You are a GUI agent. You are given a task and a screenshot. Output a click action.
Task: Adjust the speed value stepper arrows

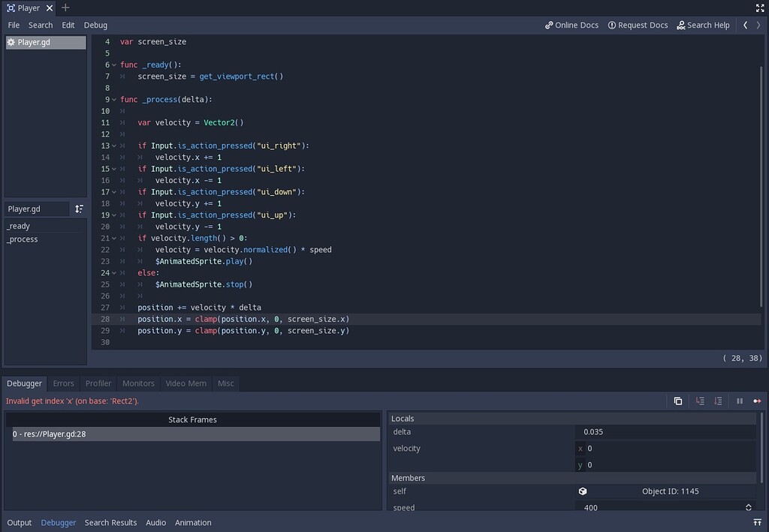coord(748,508)
